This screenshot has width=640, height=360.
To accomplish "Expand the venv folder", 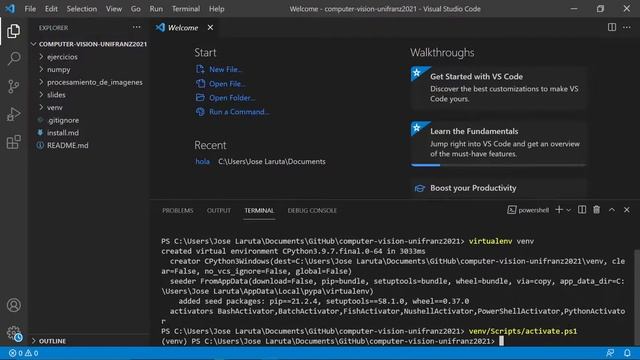I will point(89,107).
